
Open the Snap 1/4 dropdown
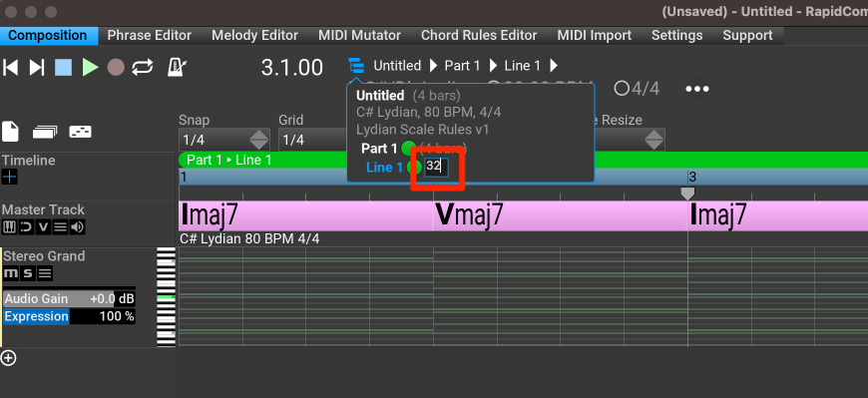[x=224, y=140]
